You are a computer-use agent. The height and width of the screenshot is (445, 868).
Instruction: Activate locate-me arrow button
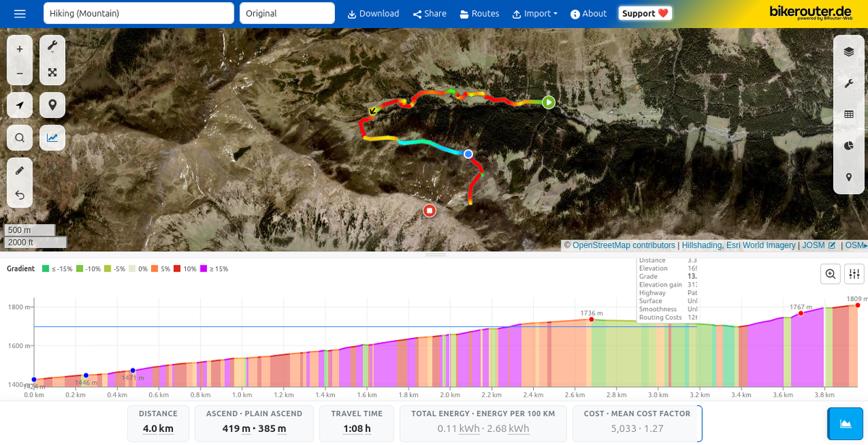pos(20,105)
